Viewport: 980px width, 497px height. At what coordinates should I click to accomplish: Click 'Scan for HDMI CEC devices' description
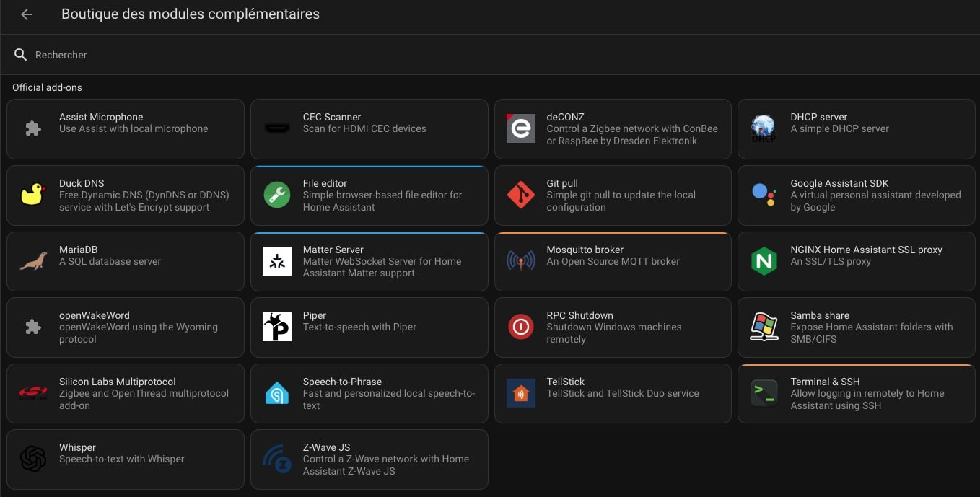365,128
